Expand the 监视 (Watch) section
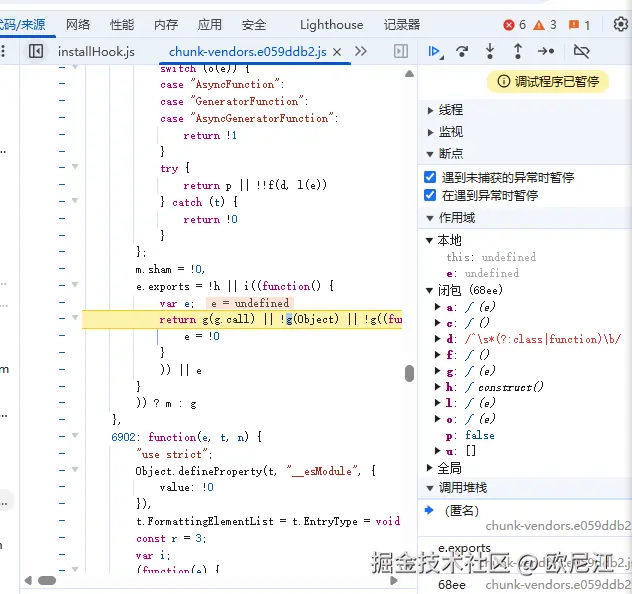632x594 pixels. tap(430, 132)
